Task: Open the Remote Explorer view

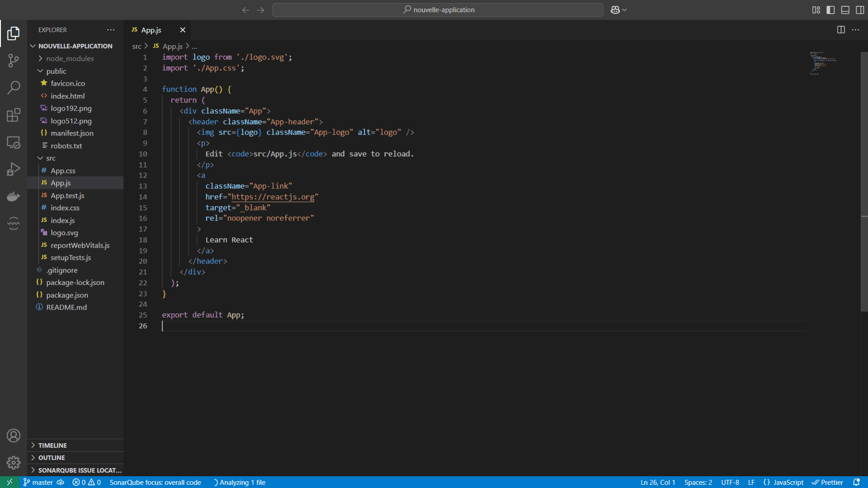Action: pyautogui.click(x=14, y=142)
